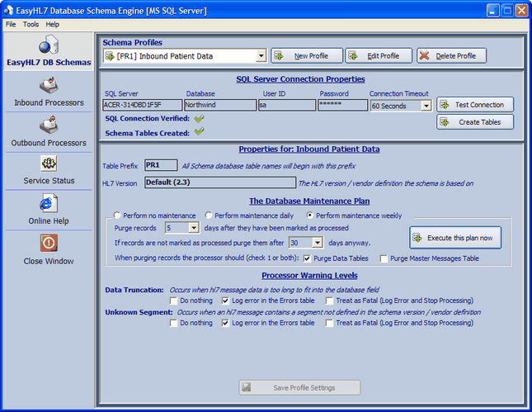The height and width of the screenshot is (412, 532).
Task: Click the Delete Profile red X button
Action: [x=450, y=55]
